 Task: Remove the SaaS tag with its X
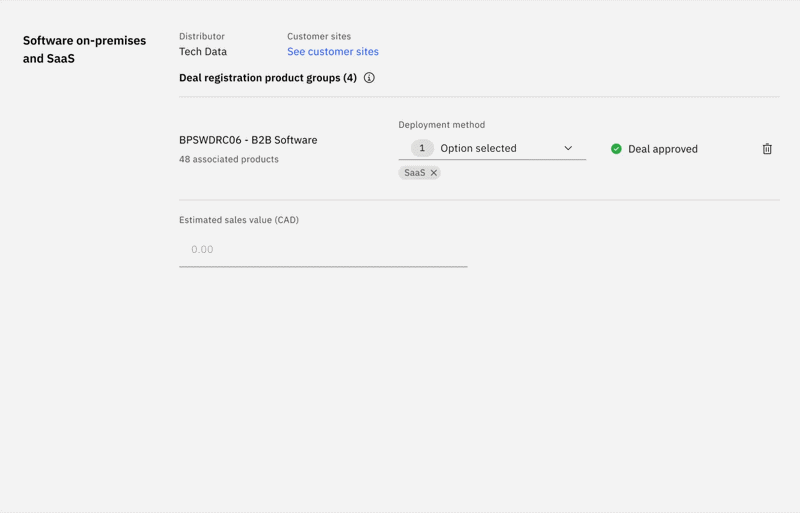click(x=434, y=173)
